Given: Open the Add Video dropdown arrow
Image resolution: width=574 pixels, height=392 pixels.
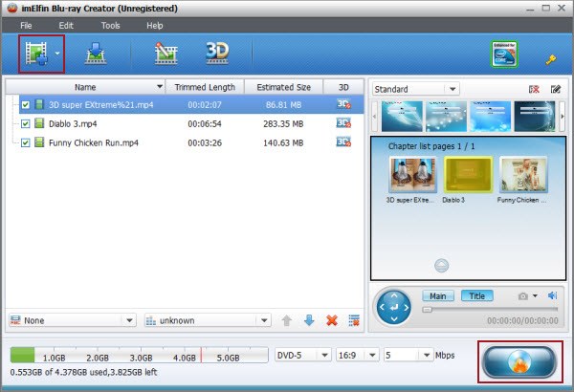Looking at the screenshot, I should [57, 54].
